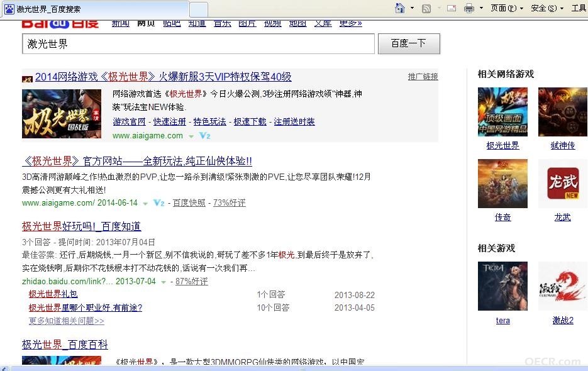The width and height of the screenshot is (588, 371).
Task: Click the V2 badge beside www.aiaigame.com
Action: coord(204,136)
